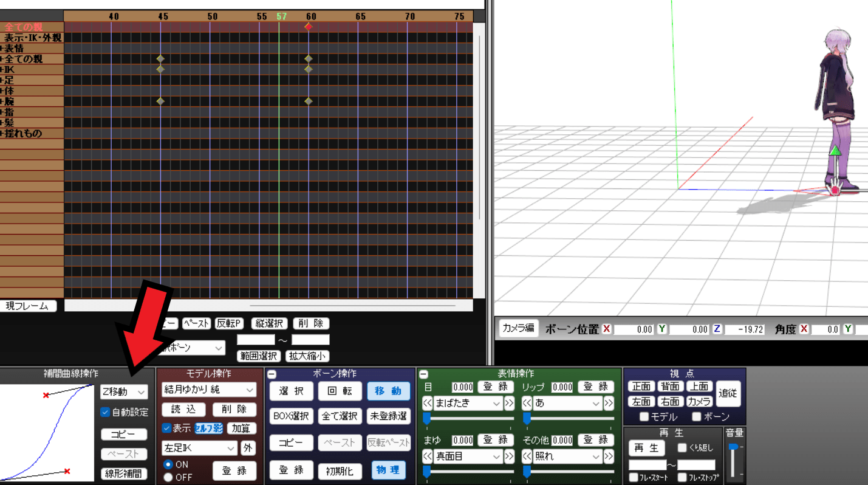Click the 目 morph value field 0.000

[462, 387]
